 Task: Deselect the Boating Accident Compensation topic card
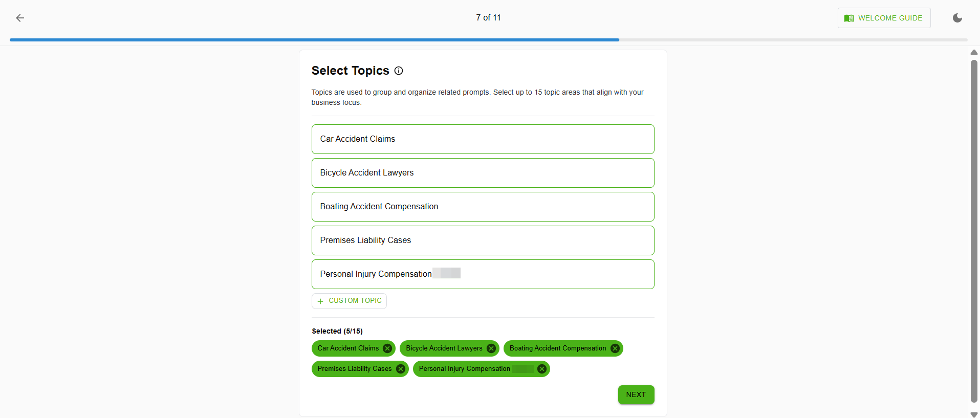tap(483, 206)
